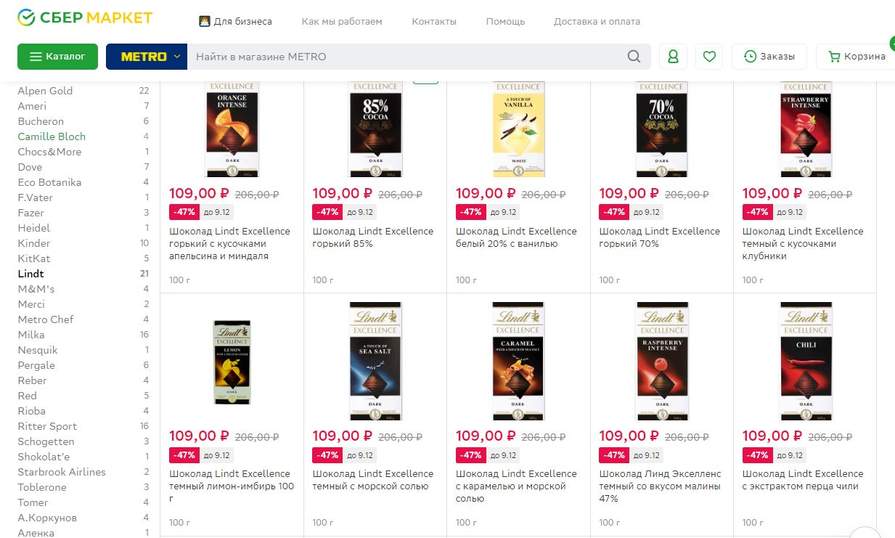Open favorites heart icon
Screen dimensions: 895x538
(x=709, y=56)
